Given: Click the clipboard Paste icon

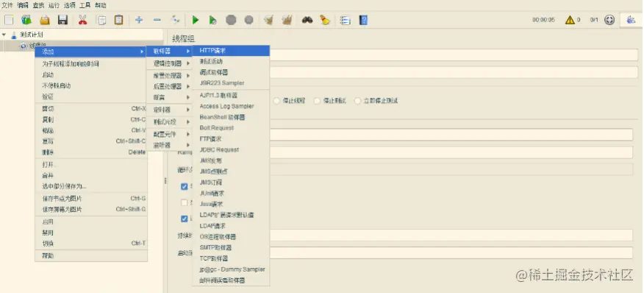Looking at the screenshot, I should [x=118, y=20].
